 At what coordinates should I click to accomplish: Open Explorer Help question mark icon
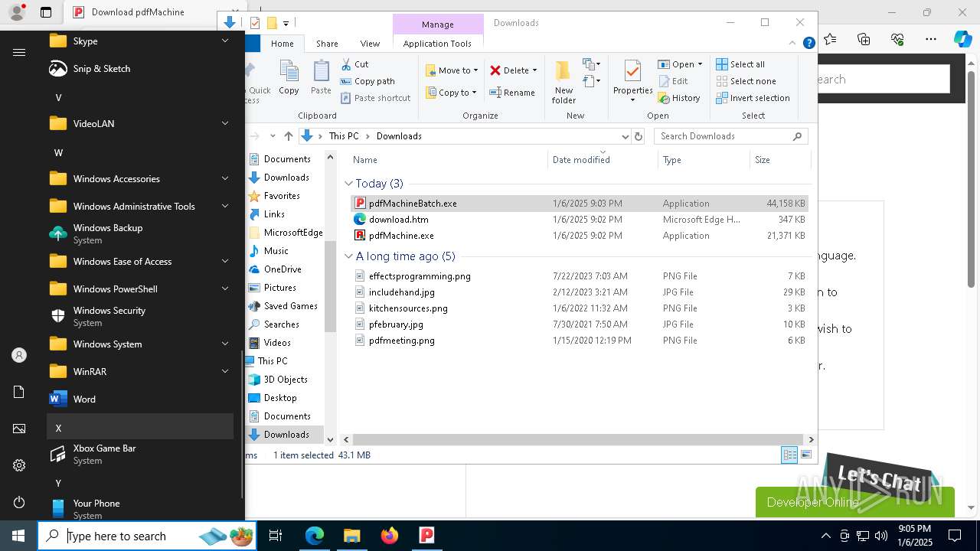click(808, 44)
